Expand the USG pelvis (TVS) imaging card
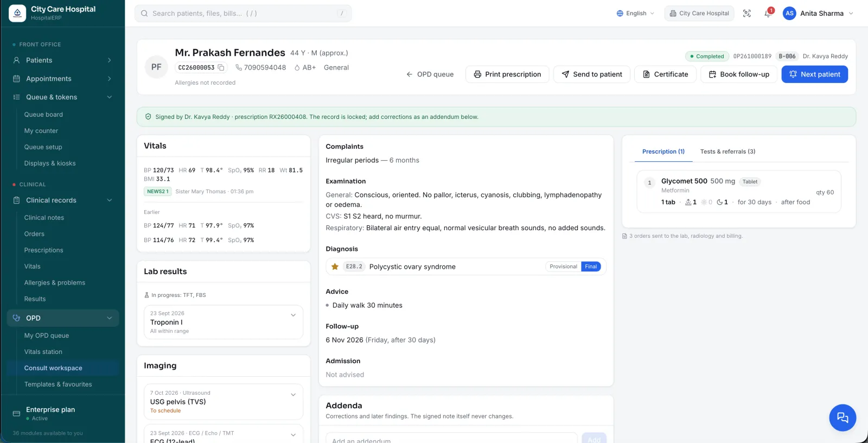The width and height of the screenshot is (868, 443). coord(293,395)
